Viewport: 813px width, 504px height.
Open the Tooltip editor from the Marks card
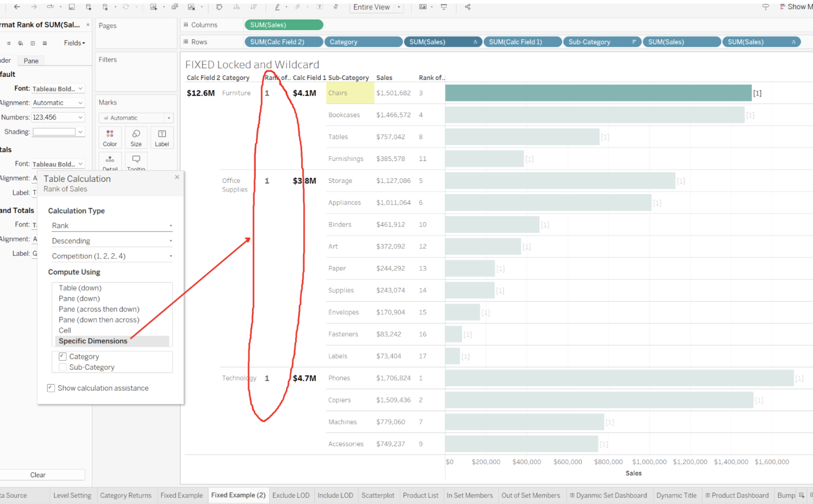click(x=136, y=161)
